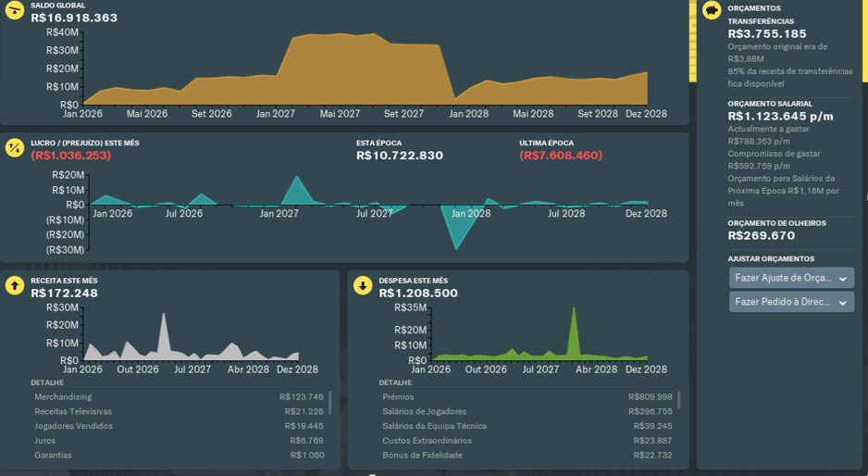Select the Juros revenue row
This screenshot has height=476, width=868.
(179, 441)
